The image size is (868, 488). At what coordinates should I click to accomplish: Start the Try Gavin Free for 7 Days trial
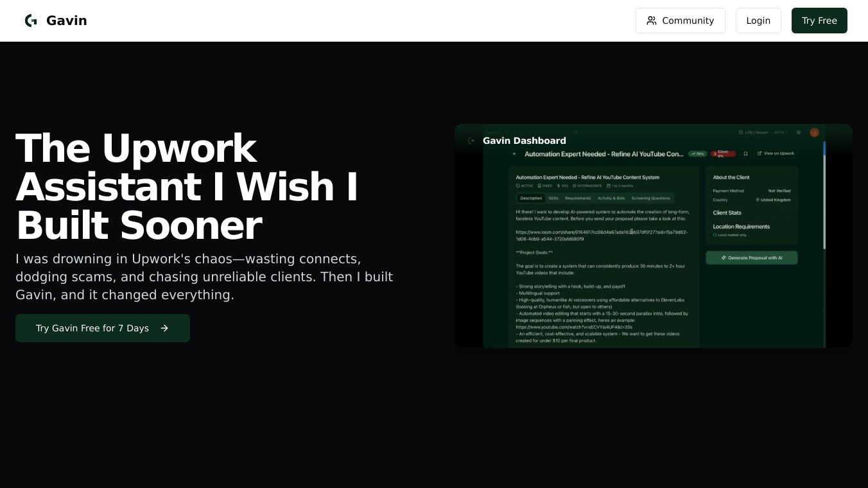click(x=103, y=328)
